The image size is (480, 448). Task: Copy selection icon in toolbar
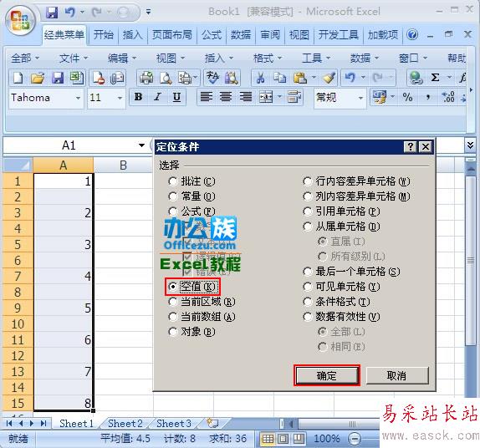coord(279,78)
